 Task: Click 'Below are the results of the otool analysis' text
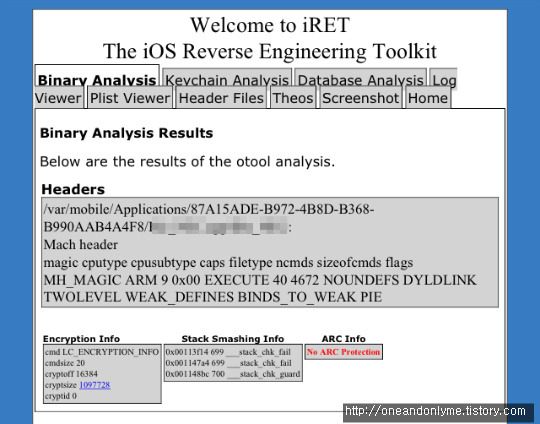coord(187,162)
